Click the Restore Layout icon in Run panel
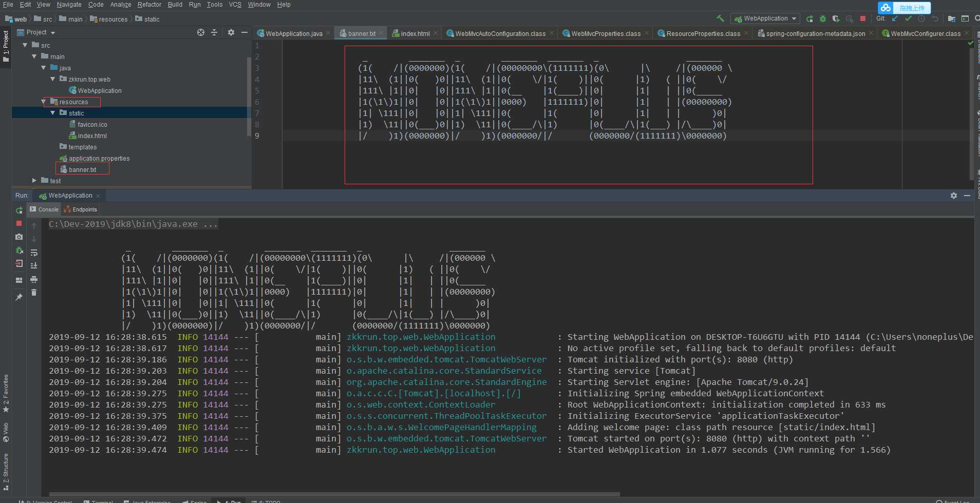The image size is (980, 503). 19,280
